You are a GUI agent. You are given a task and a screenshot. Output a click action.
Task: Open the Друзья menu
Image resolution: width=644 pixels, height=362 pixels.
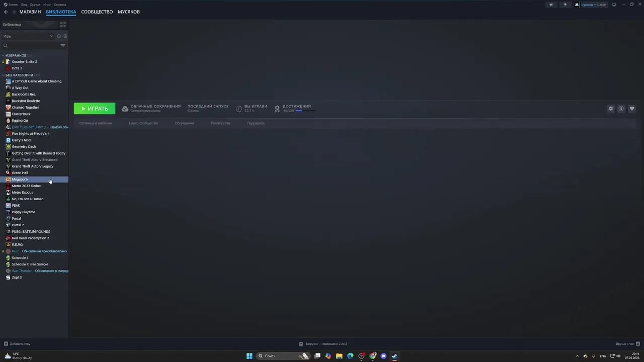pyautogui.click(x=35, y=5)
